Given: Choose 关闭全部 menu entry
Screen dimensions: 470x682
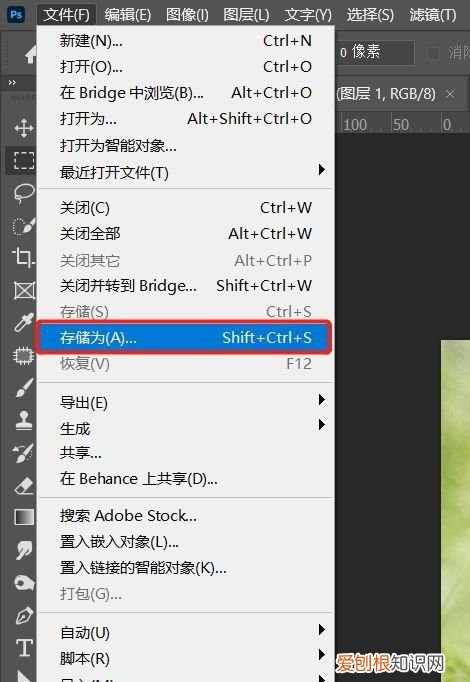Looking at the screenshot, I should 186,234.
